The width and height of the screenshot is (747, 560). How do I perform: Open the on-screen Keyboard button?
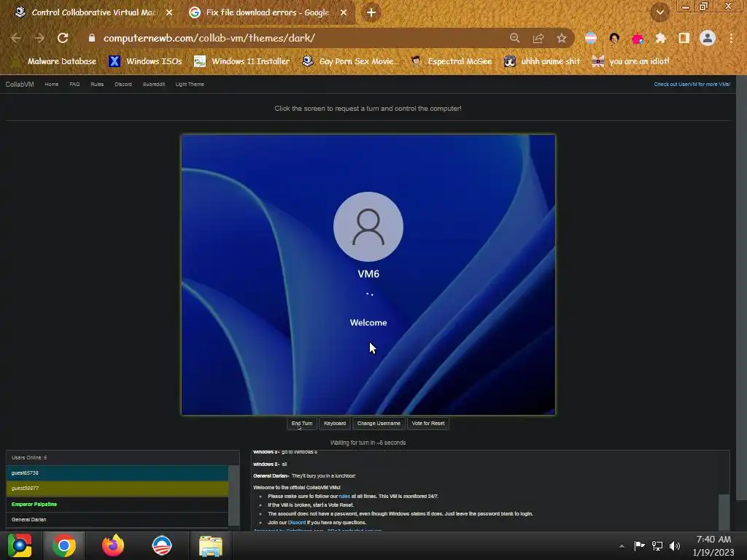(x=335, y=424)
